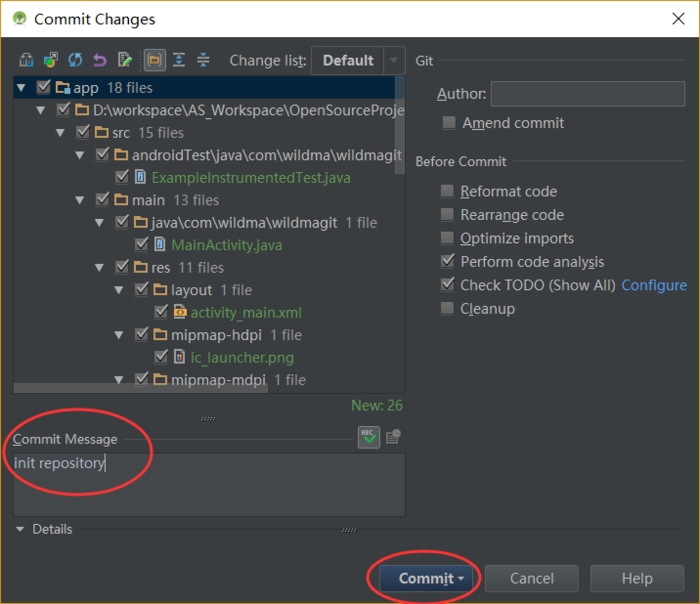This screenshot has height=604, width=700.
Task: Collapse the Details section
Action: coord(20,529)
